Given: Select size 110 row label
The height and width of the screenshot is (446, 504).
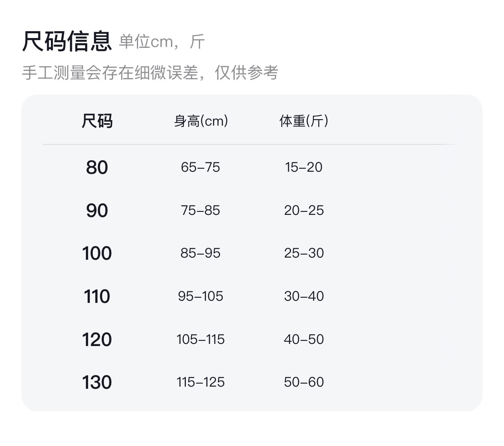Looking at the screenshot, I should 97,296.
